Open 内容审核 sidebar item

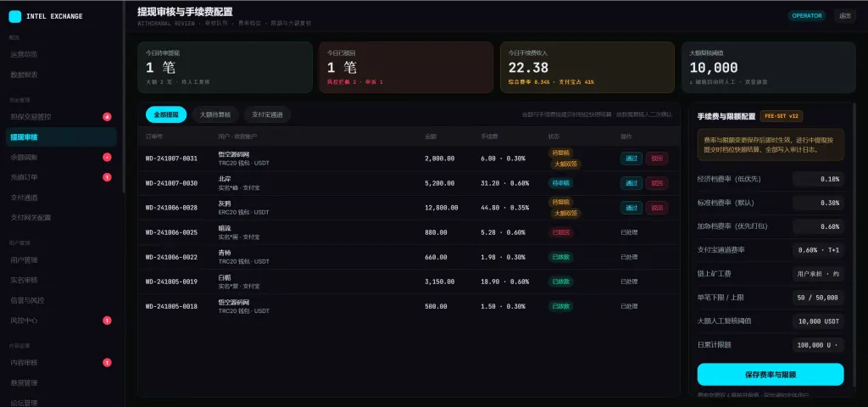pos(61,362)
